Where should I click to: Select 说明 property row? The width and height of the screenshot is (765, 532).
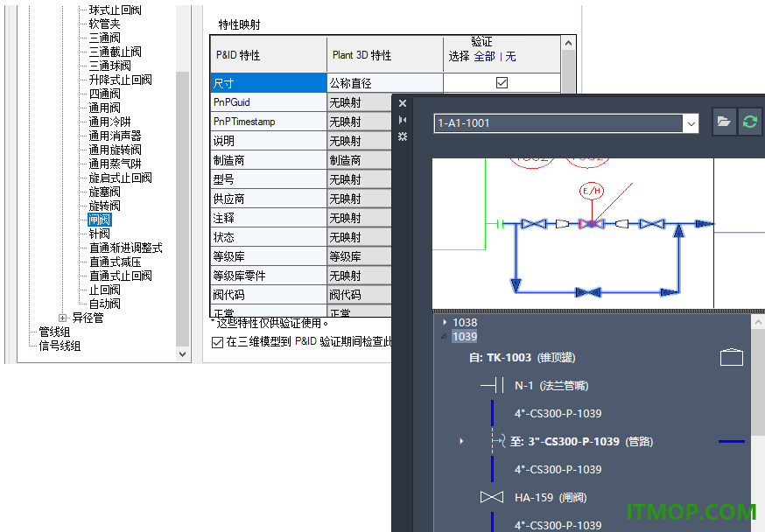(269, 141)
